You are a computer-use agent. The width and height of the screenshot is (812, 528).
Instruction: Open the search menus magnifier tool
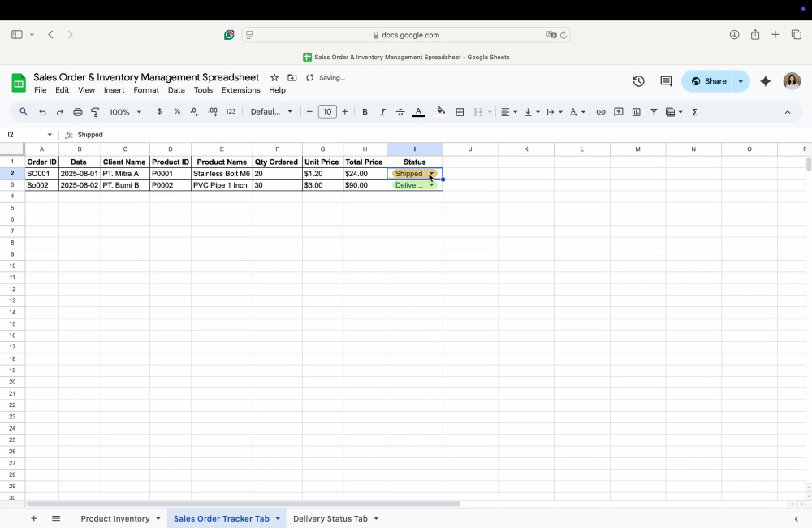[x=24, y=112]
